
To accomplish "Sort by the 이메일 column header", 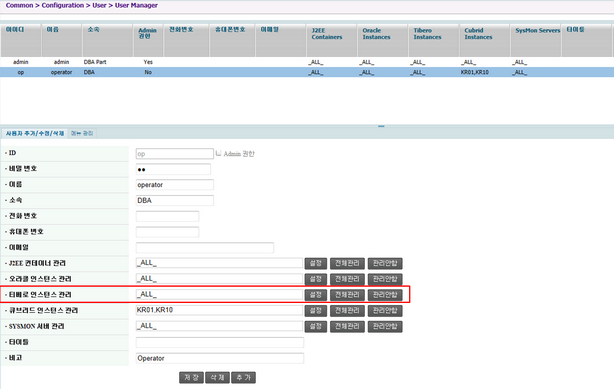I will pyautogui.click(x=281, y=40).
